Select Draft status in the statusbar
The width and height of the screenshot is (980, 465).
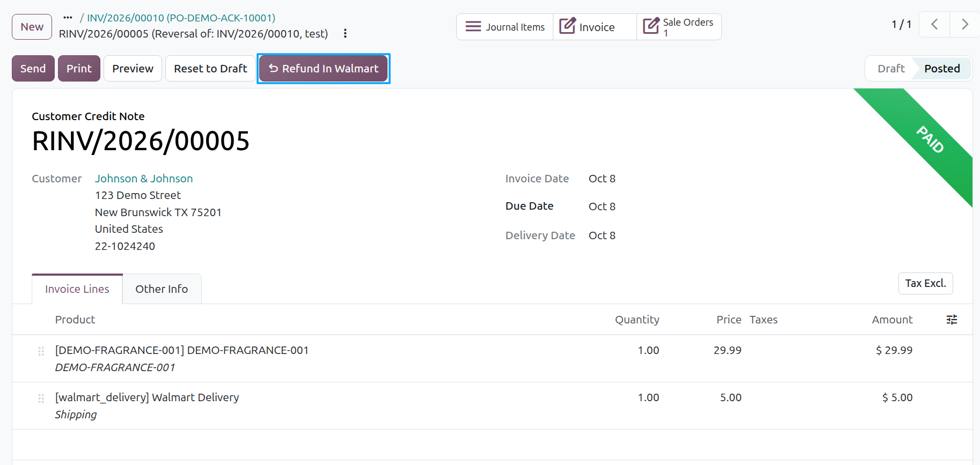891,69
